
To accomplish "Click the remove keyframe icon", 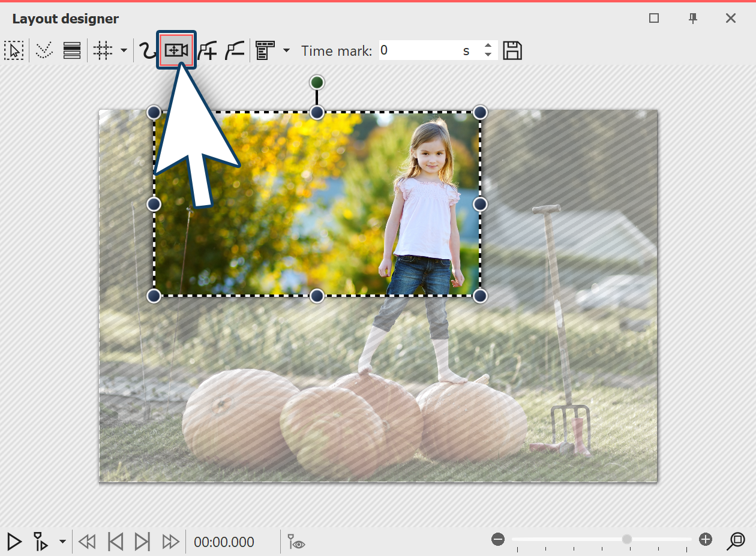I will pos(234,50).
